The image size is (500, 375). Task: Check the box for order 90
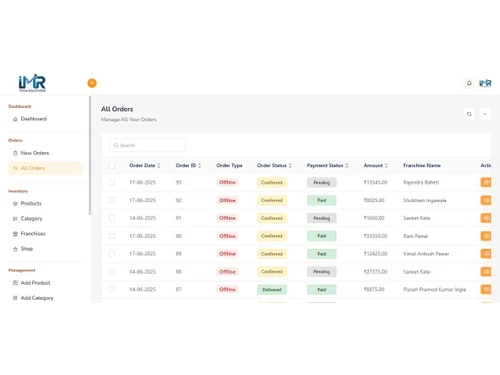(112, 236)
